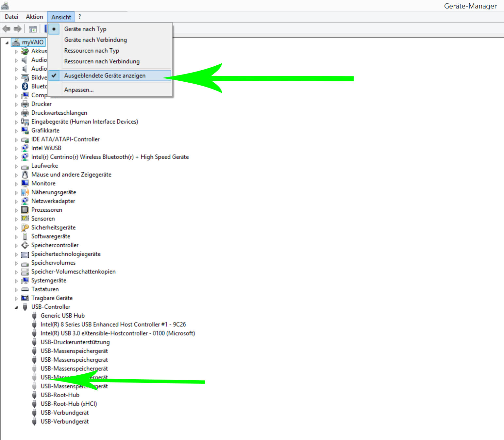This screenshot has height=440, width=504.
Task: Select the Bluetooth device category icon
Action: click(x=25, y=86)
